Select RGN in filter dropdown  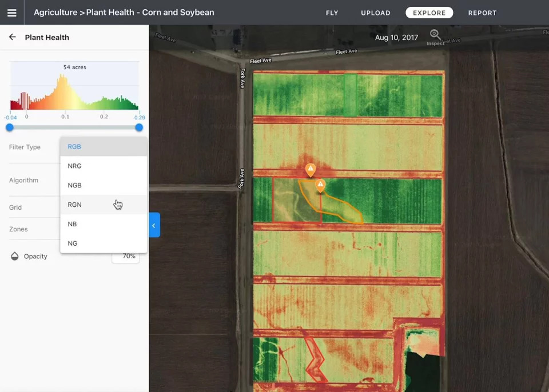(104, 205)
